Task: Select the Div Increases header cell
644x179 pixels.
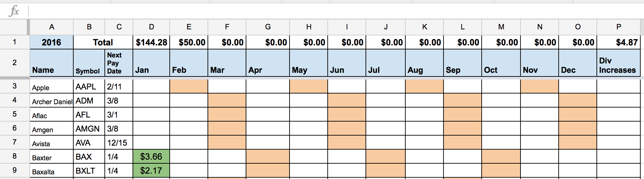Action: click(x=618, y=63)
